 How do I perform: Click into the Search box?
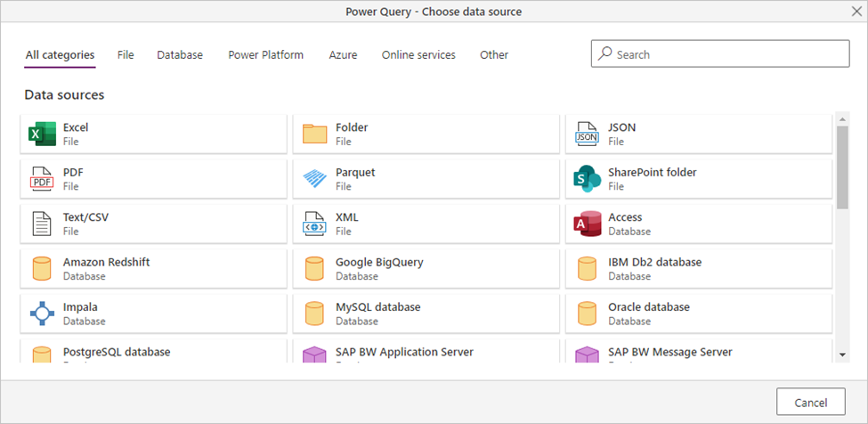click(720, 53)
